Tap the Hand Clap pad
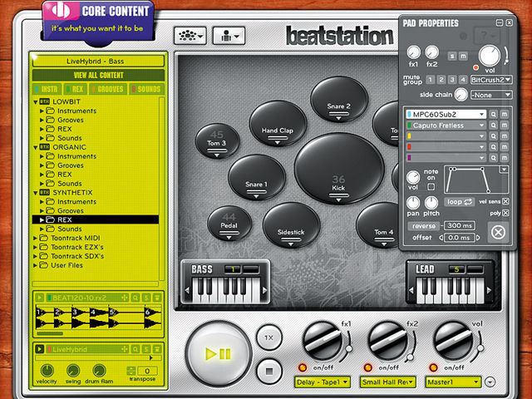This screenshot has width=532, height=399. tap(278, 124)
